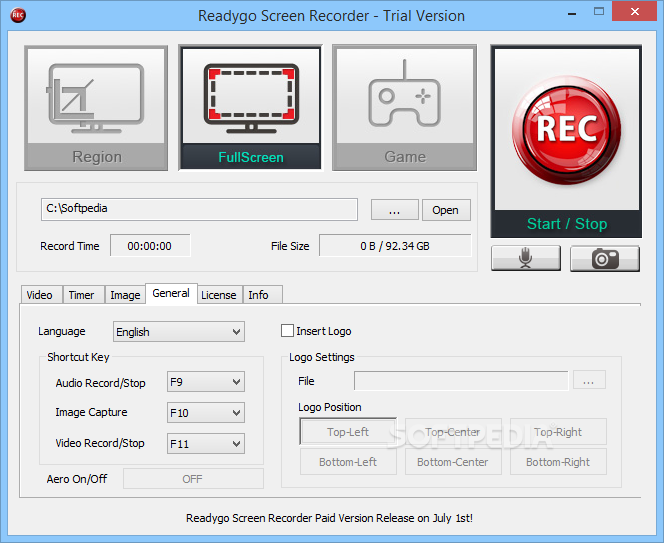Click the logo File path field
The image size is (664, 543).
click(461, 380)
